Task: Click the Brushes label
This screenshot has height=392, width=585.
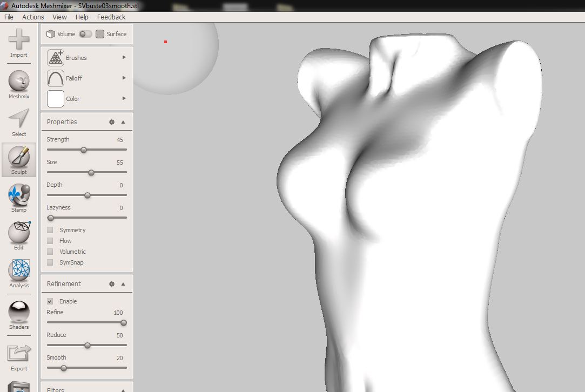Action: coord(76,58)
